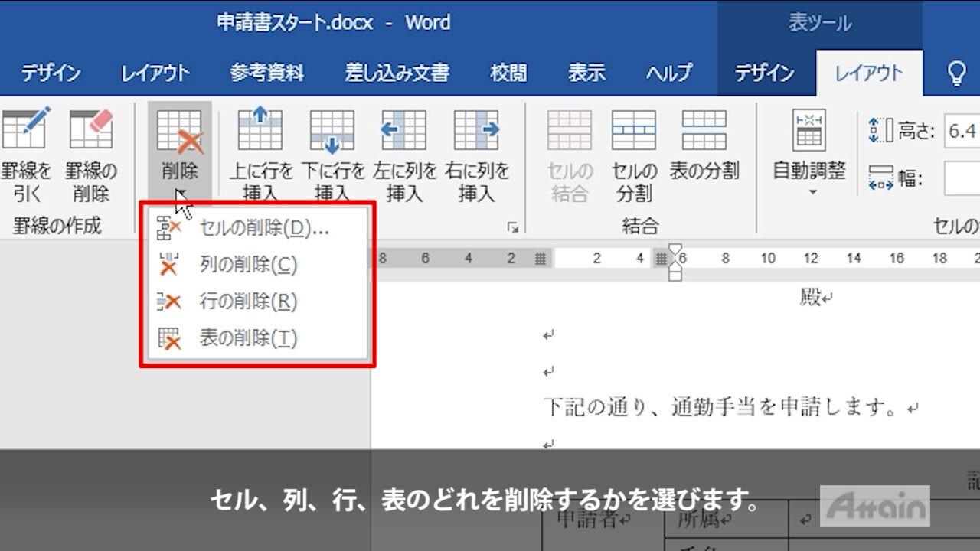Image resolution: width=980 pixels, height=551 pixels.
Task: Click the 結合 group label
Action: click(640, 227)
